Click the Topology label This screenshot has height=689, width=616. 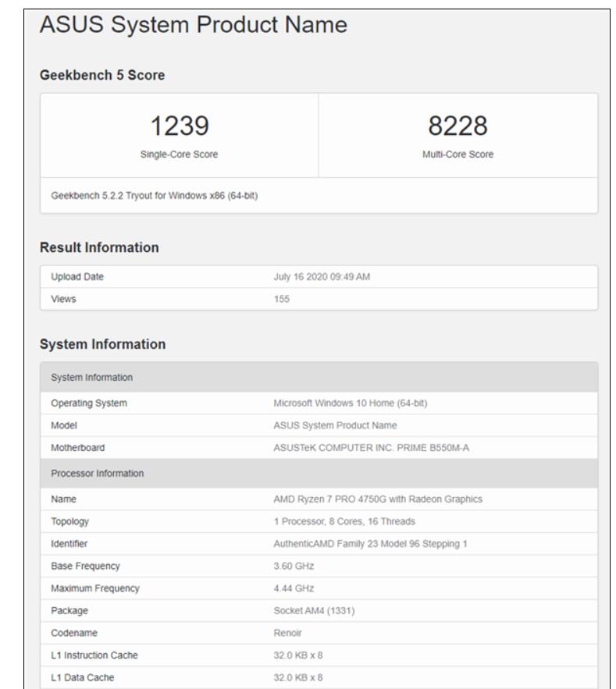70,521
